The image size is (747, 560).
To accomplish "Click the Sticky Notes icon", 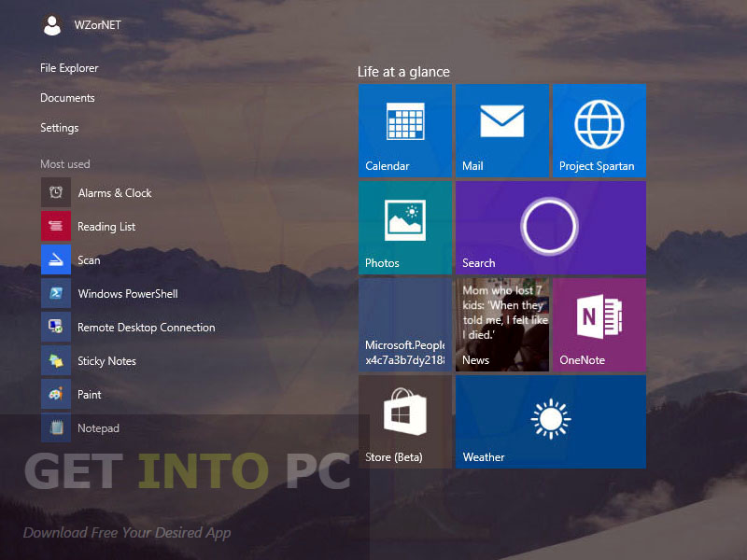I will click(x=56, y=360).
